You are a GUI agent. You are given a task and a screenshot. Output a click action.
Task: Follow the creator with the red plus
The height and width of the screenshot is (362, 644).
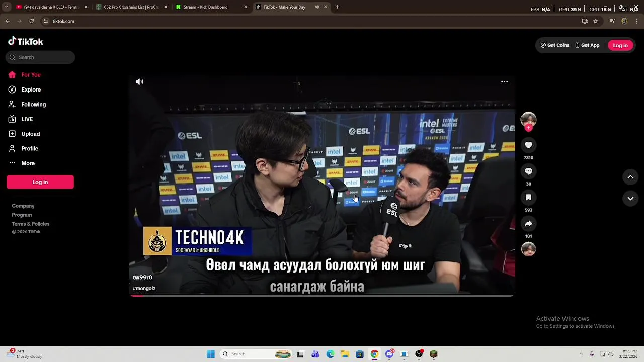(x=528, y=128)
